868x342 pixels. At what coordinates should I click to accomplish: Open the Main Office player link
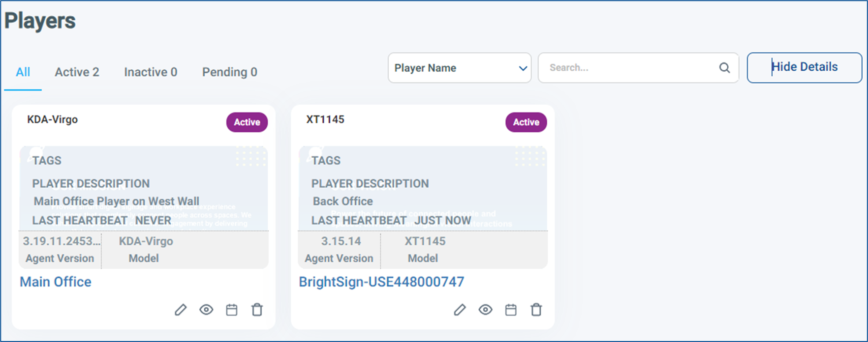pos(56,282)
